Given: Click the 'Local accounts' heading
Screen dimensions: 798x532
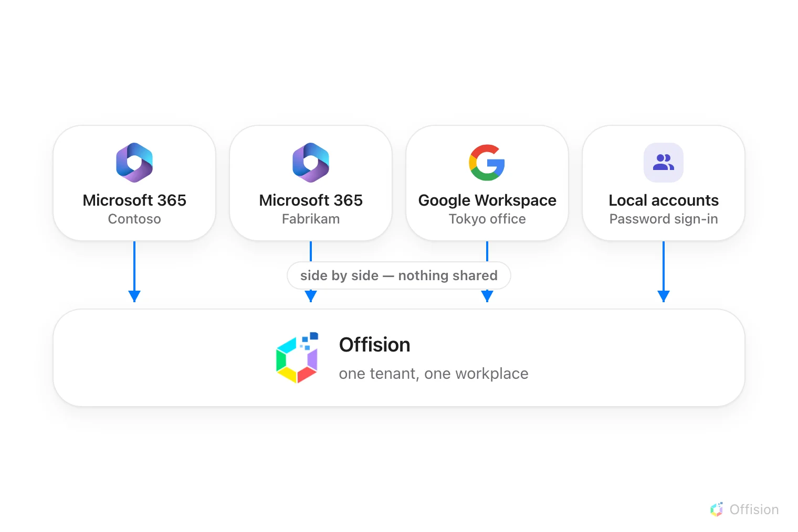Looking at the screenshot, I should point(664,200).
